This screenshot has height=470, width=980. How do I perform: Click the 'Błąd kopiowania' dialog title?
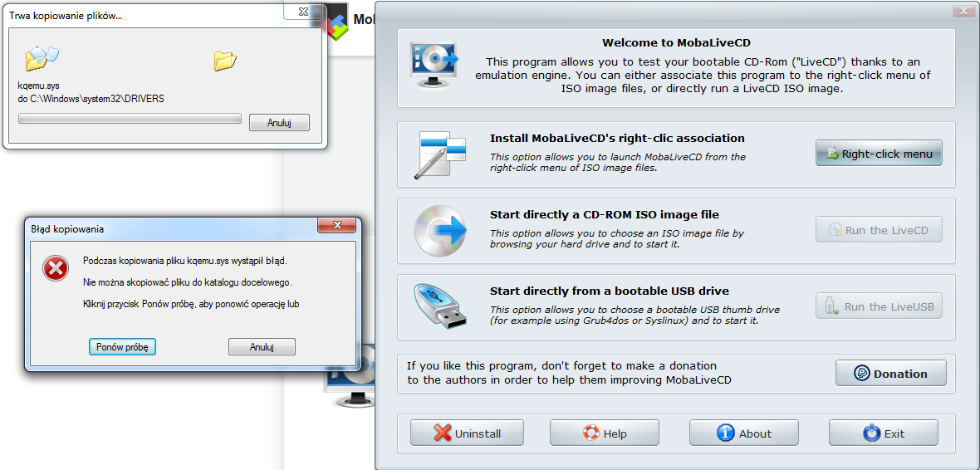[x=67, y=229]
